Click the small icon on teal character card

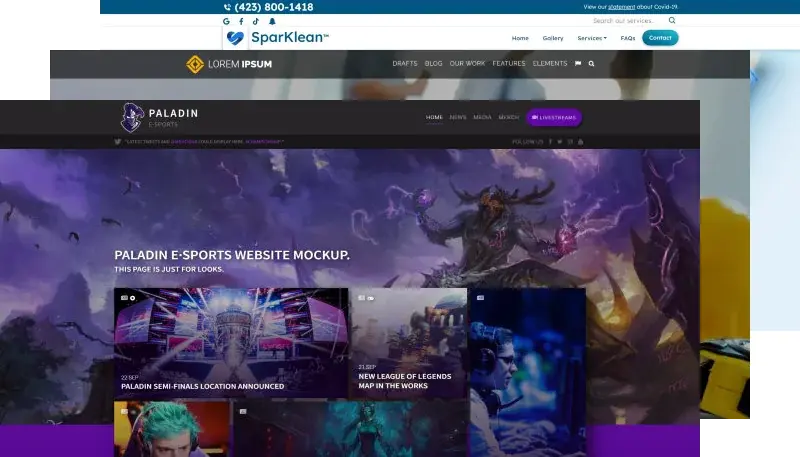pyautogui.click(x=243, y=411)
